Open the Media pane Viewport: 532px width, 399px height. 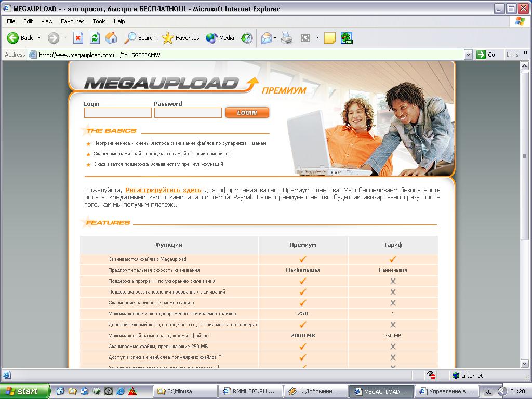coord(220,37)
